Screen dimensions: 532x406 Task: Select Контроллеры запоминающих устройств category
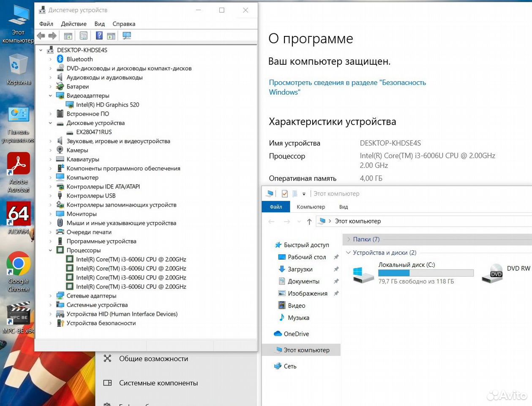[121, 205]
